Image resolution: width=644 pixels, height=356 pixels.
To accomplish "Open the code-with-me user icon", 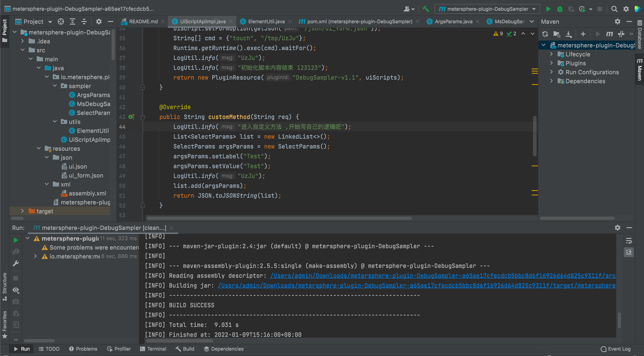I will pos(409,9).
